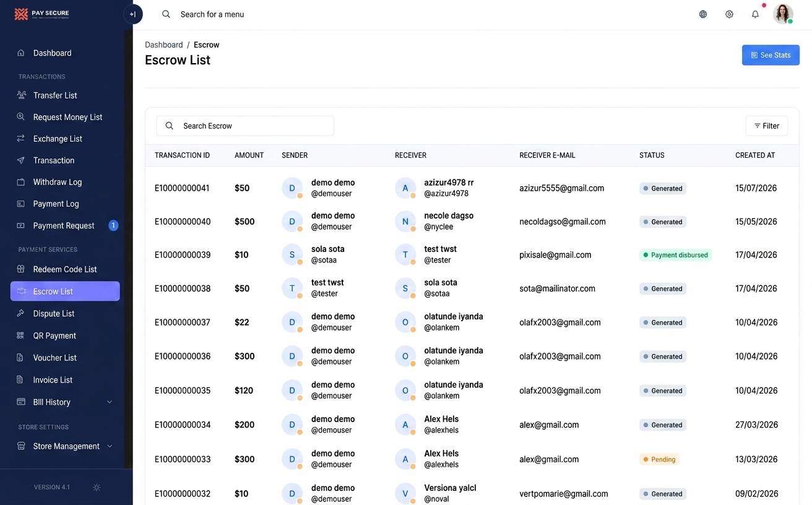Expand the Bill History submenu chevron
This screenshot has width=812, height=505.
tap(110, 402)
